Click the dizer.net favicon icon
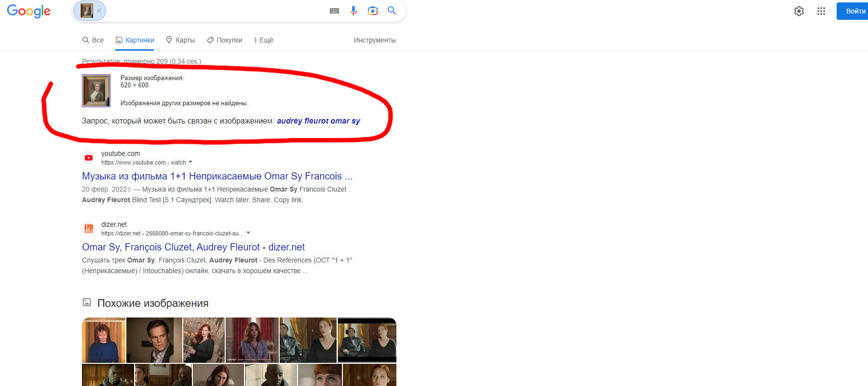Image resolution: width=868 pixels, height=386 pixels. (89, 229)
